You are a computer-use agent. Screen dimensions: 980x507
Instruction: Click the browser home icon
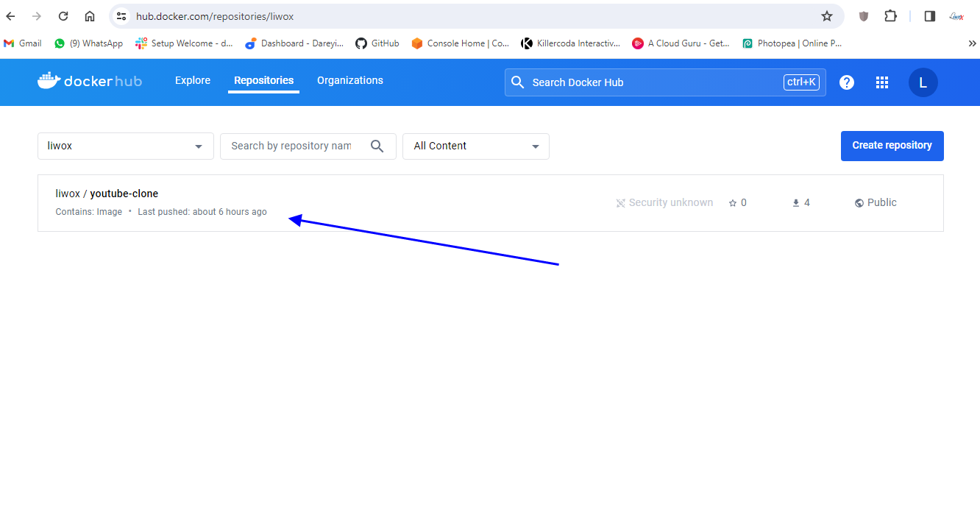pos(90,16)
